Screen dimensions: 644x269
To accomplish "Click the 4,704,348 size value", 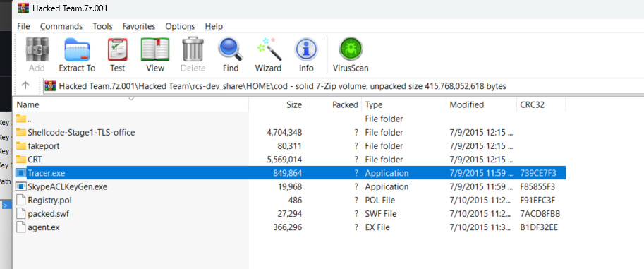I will [284, 133].
